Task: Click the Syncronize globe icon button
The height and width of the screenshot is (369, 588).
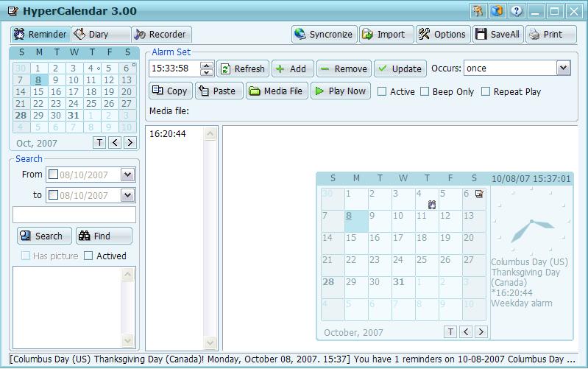Action: pos(324,34)
